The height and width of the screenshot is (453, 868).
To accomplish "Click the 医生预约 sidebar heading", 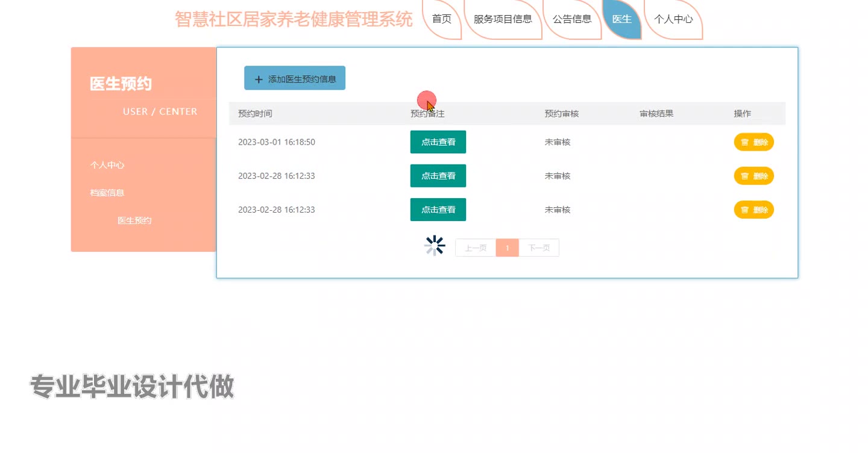I will click(121, 84).
